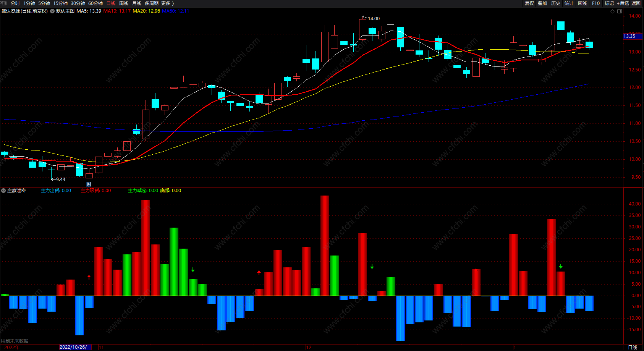Click the collapse icon in the top-left corner
This screenshot has height=351, width=644.
point(4,3)
